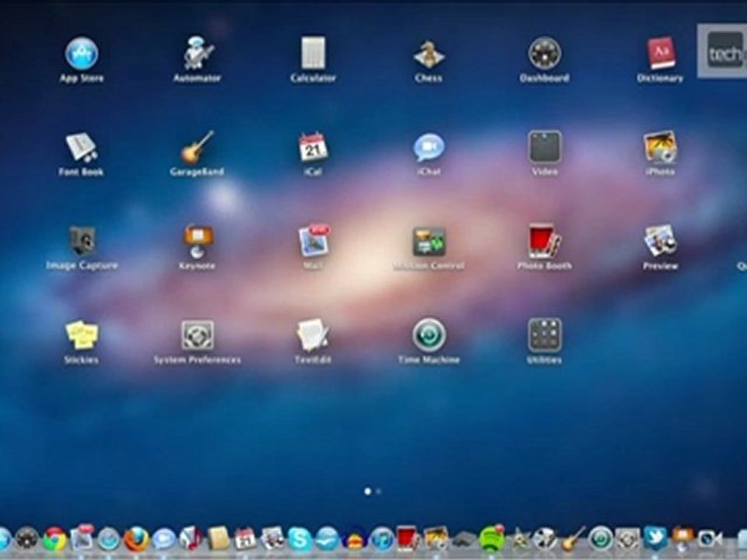Viewport: 747px width, 560px height.
Task: Start the Chess app
Action: (429, 54)
